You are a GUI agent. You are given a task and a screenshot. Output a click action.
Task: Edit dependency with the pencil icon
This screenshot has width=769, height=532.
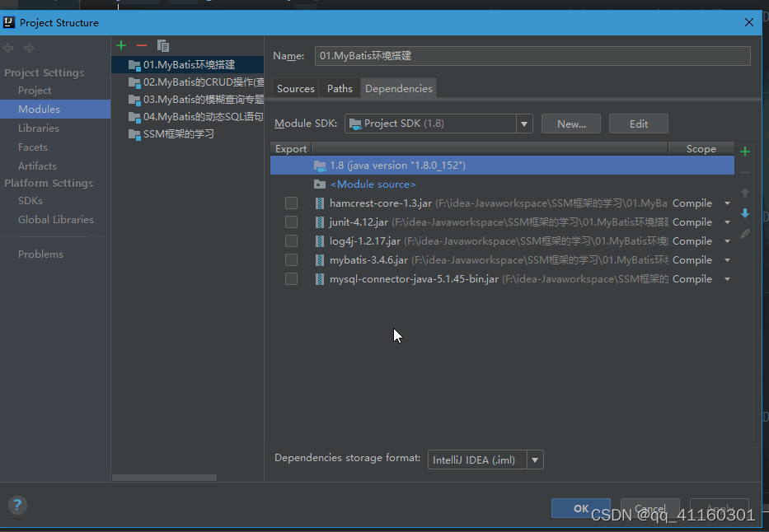pyautogui.click(x=745, y=234)
